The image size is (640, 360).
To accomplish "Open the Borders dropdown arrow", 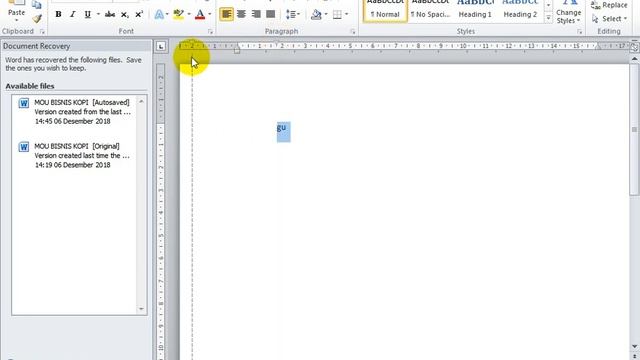I will tap(347, 15).
